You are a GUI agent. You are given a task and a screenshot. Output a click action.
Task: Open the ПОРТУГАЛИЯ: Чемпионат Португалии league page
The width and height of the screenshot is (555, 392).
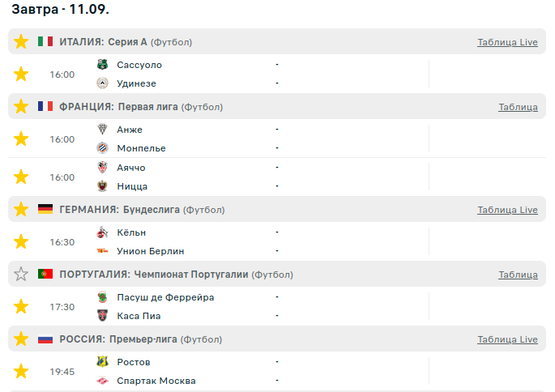tap(154, 275)
